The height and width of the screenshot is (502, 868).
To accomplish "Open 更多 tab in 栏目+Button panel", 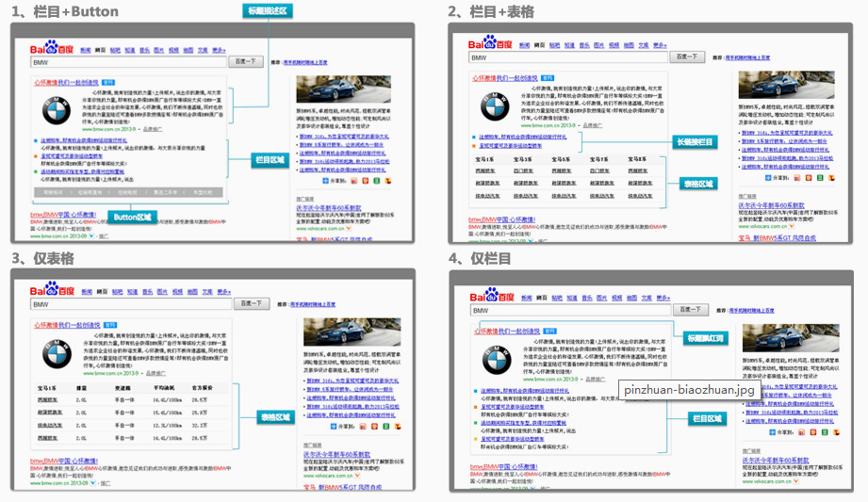I will click(x=219, y=50).
